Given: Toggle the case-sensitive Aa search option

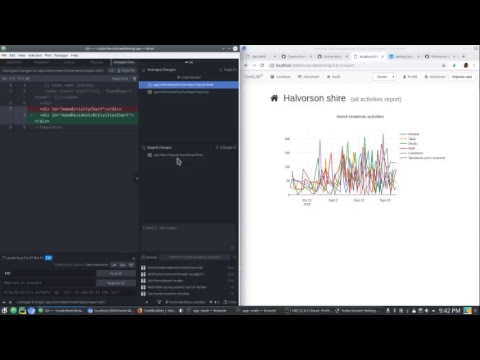Looking at the screenshot, I should (x=123, y=265).
